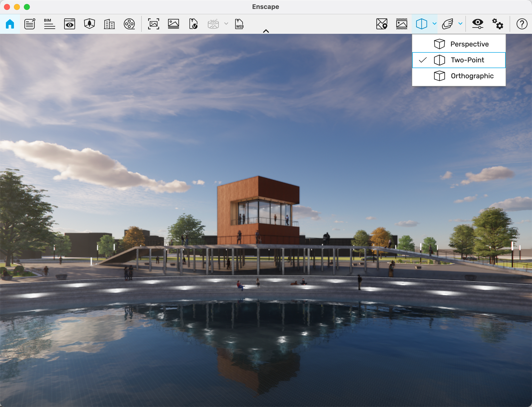Click the Enscape window title text

[266, 7]
